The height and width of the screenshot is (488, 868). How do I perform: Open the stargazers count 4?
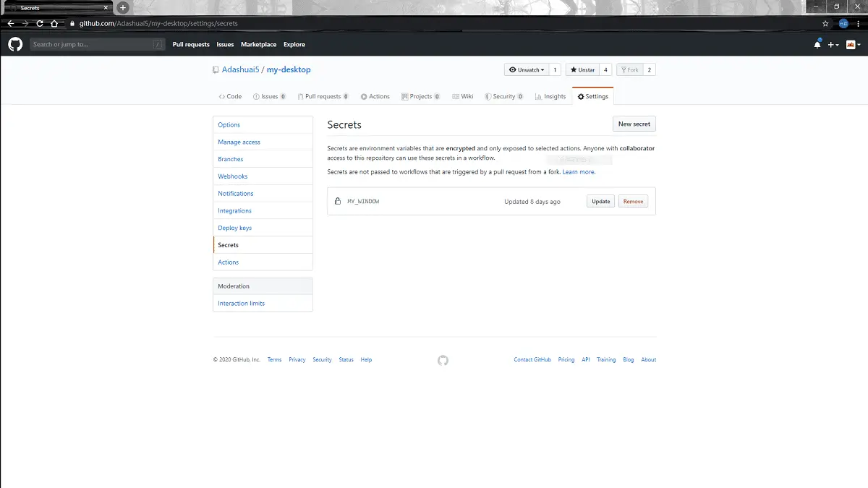click(605, 70)
